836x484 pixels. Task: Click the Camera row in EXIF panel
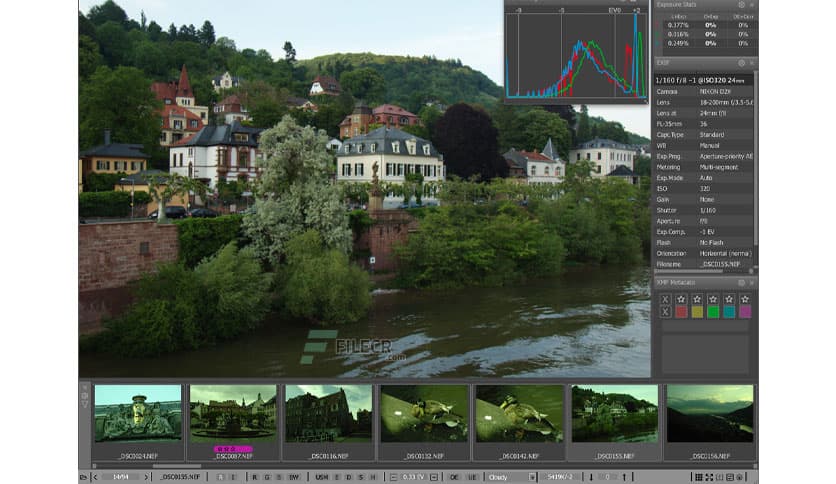[703, 92]
